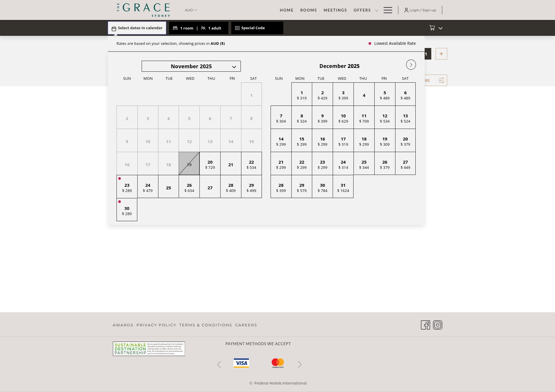Select December 25 at $344
555x392 pixels.
tap(364, 163)
